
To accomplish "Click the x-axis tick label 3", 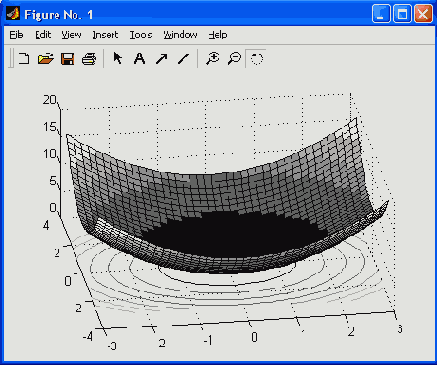I will pos(400,329).
